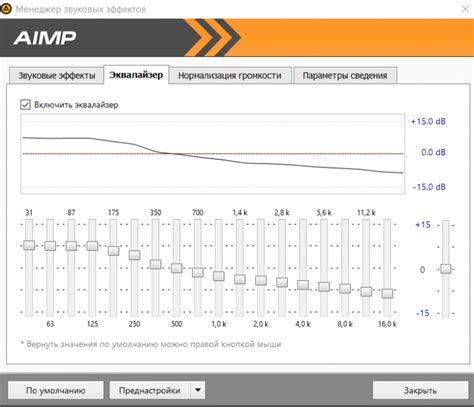Select the Эквалайзер tab
Screen dimensions: 474x407
(136, 75)
